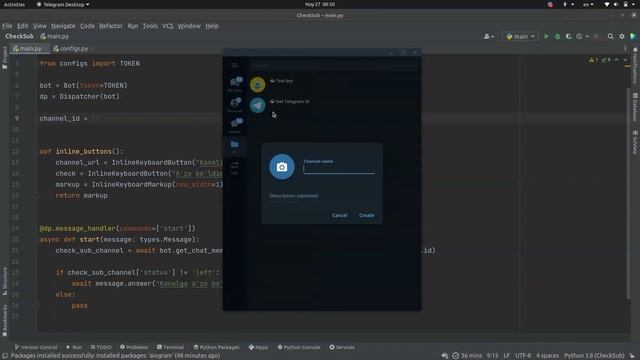
Task: Open the Terminal tool tab
Action: coord(170,347)
